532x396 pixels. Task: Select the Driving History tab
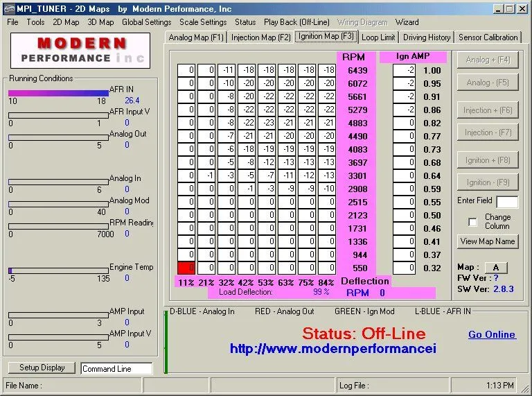427,37
